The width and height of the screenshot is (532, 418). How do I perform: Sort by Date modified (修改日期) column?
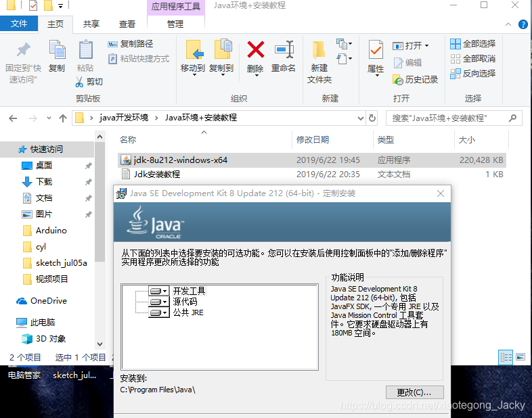point(313,140)
